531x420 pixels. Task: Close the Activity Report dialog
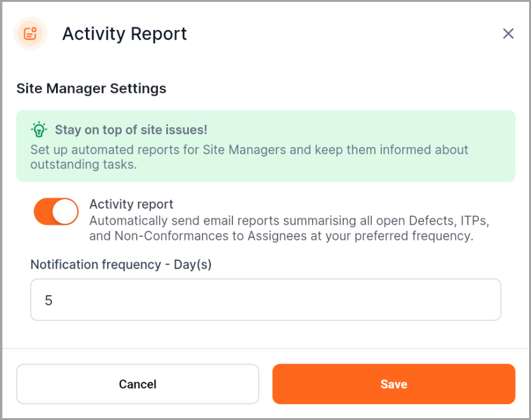(x=508, y=34)
